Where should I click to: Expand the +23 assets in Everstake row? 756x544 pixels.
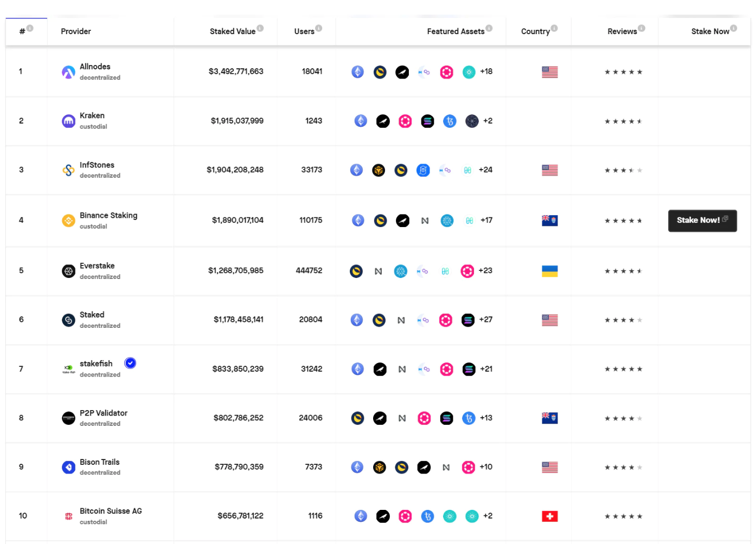coord(485,270)
